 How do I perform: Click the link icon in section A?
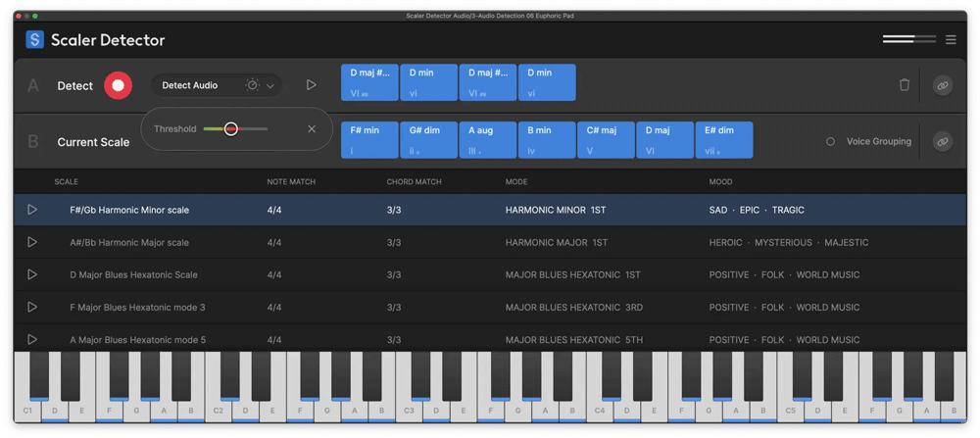(942, 85)
